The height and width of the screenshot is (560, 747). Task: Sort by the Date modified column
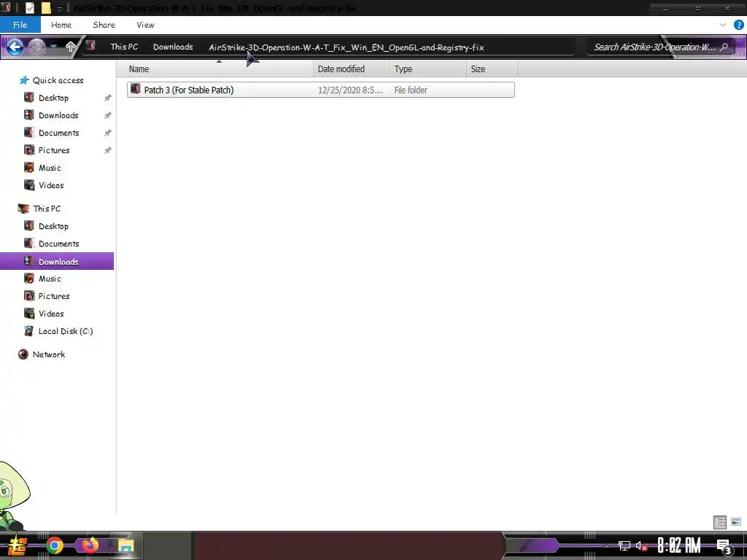pyautogui.click(x=352, y=69)
